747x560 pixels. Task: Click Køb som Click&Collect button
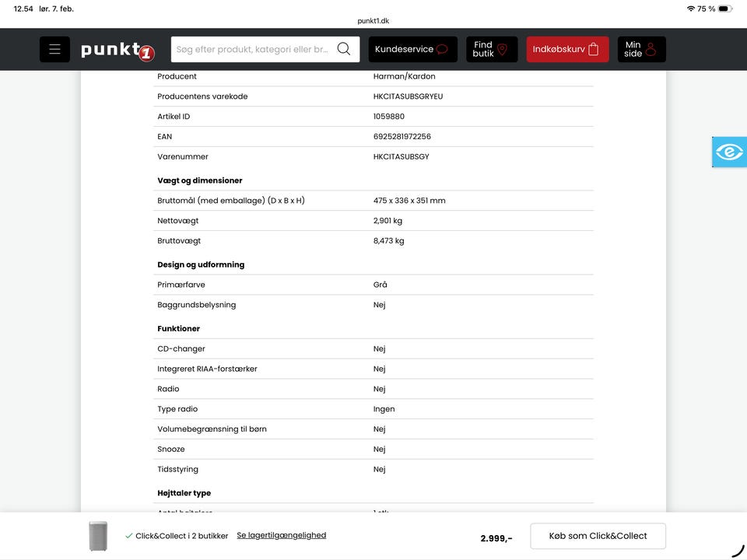(598, 536)
